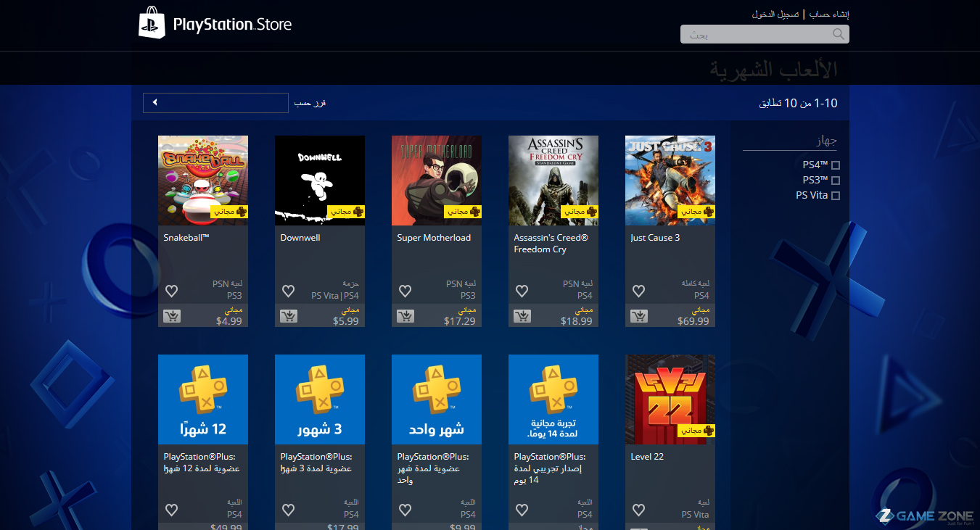Screen dimensions: 980x530
Task: Open Just Cause 3 cover thumbnail
Action: 670,181
